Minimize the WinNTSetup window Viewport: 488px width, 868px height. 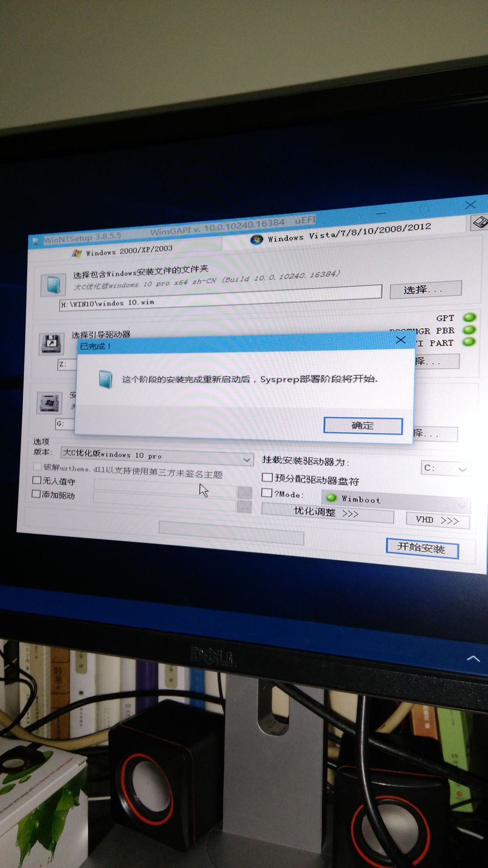click(381, 213)
